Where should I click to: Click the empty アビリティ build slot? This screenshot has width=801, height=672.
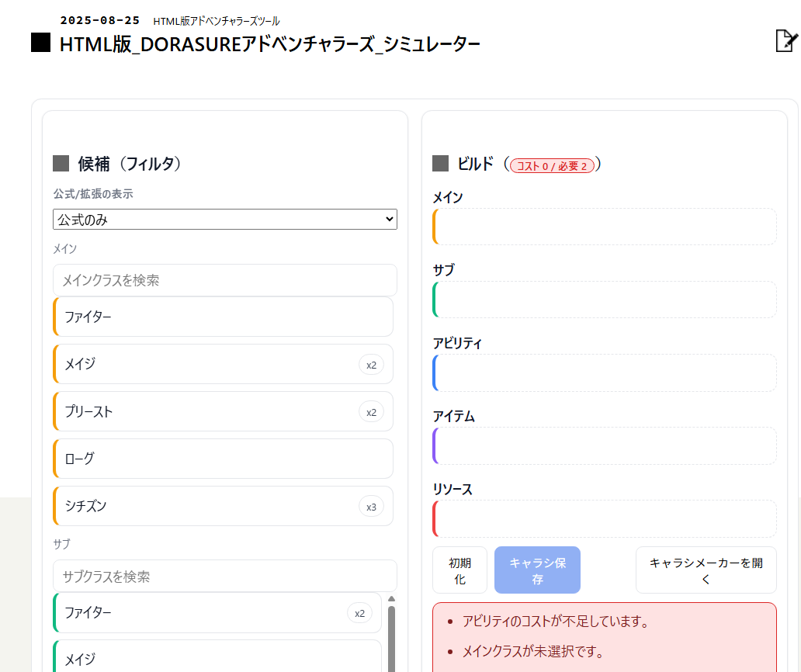tap(605, 372)
